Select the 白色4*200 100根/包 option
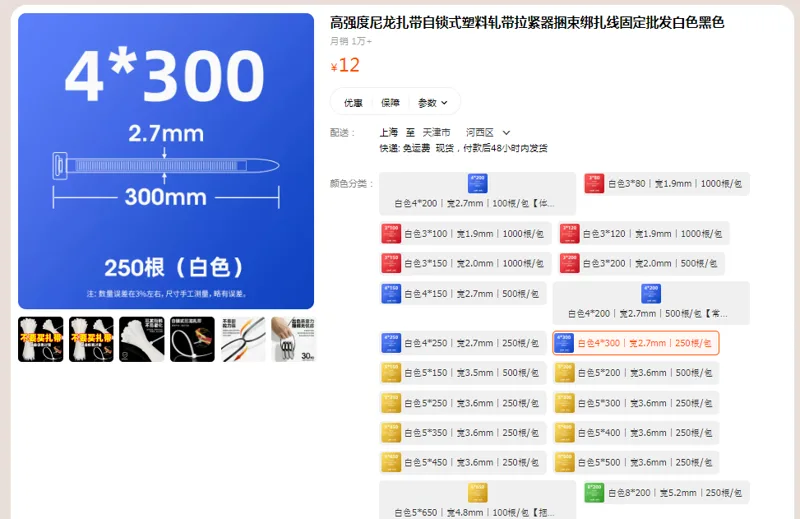Image resolution: width=800 pixels, height=519 pixels. (x=478, y=193)
